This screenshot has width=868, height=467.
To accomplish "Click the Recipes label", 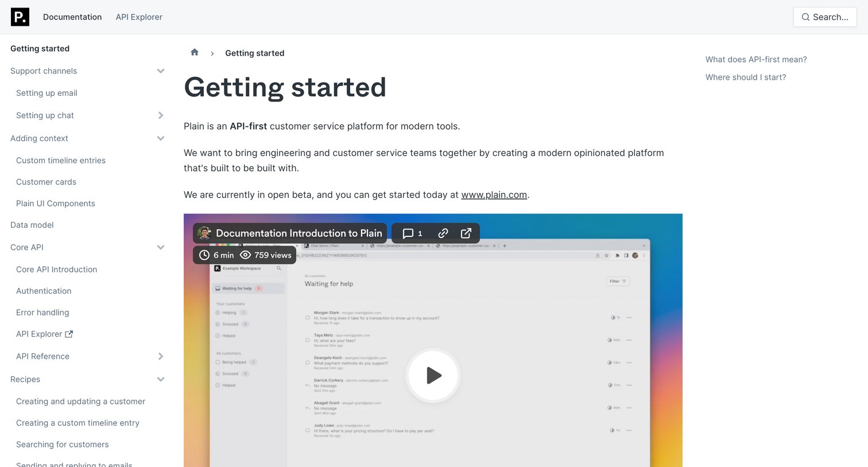I will click(25, 379).
